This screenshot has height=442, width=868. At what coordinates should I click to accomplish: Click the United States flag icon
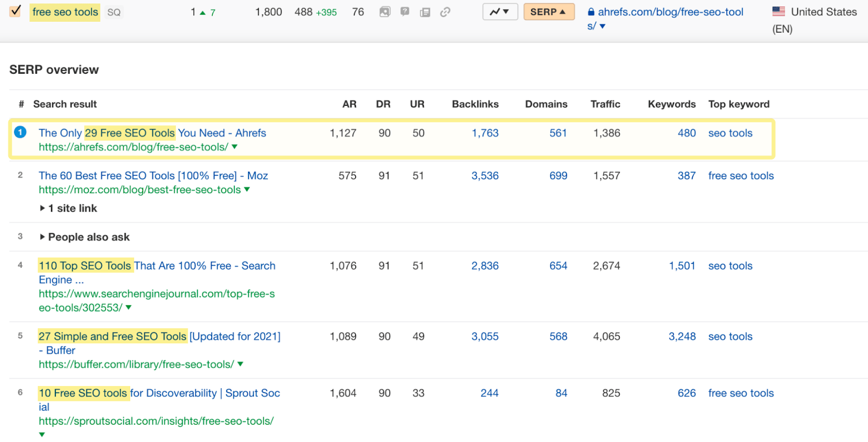[778, 11]
